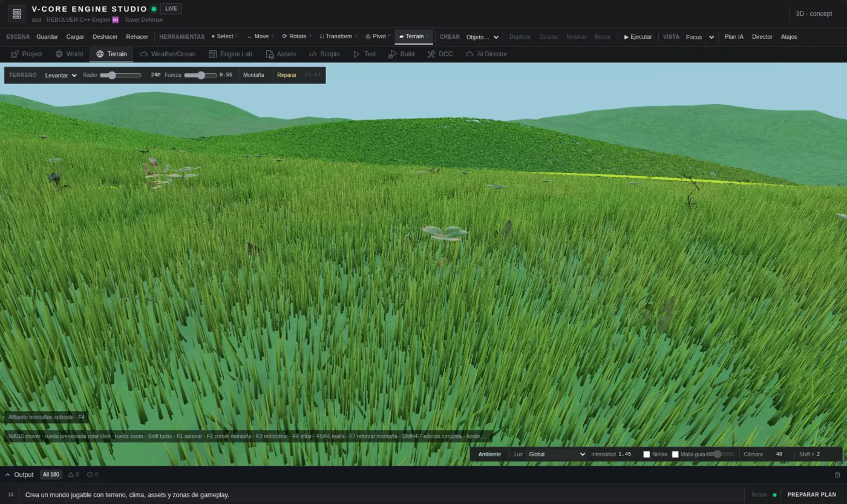Click the Reparar button
The height and width of the screenshot is (504, 847).
[287, 75]
